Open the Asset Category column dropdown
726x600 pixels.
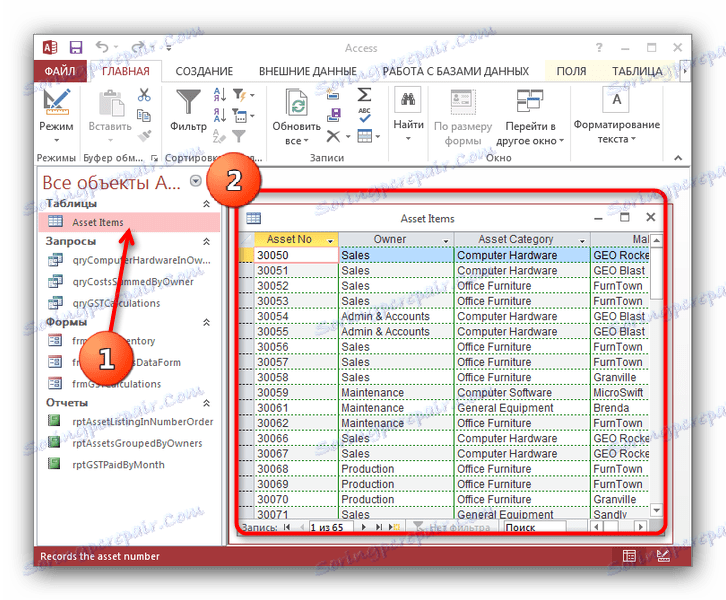click(582, 241)
